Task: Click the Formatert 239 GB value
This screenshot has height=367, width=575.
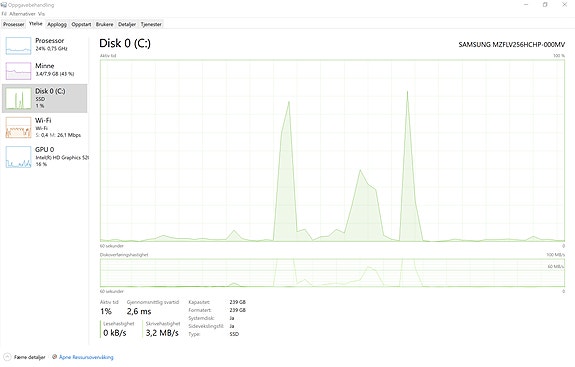Action: (238, 310)
